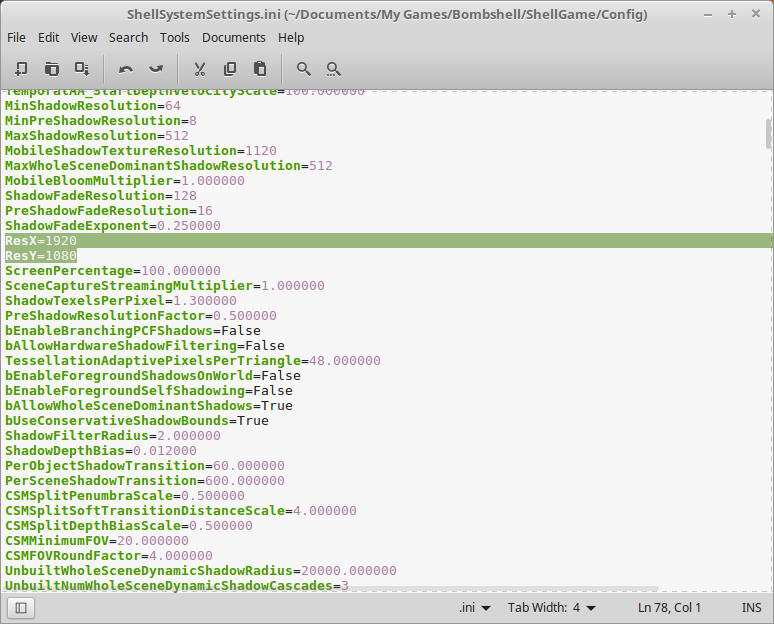This screenshot has width=774, height=624.
Task: Click the PreShadowResolutionFactor=0.500000 line
Action: click(x=141, y=316)
